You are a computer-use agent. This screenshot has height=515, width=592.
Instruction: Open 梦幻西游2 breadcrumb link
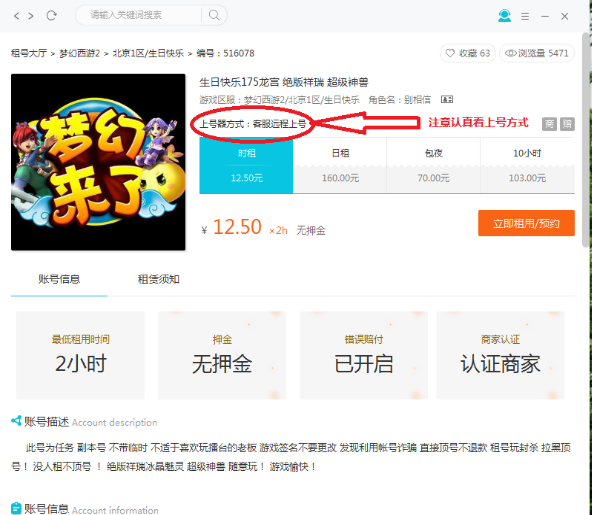pos(79,53)
